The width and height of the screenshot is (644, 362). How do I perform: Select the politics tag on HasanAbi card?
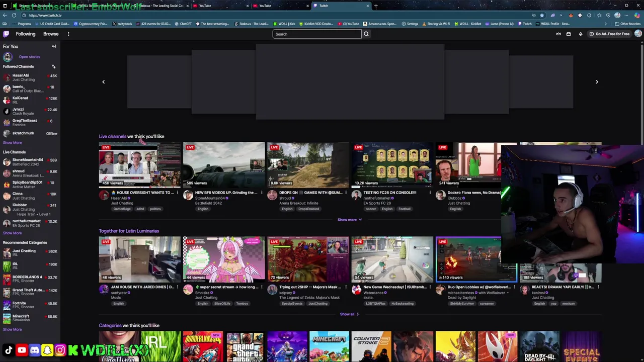pyautogui.click(x=155, y=209)
